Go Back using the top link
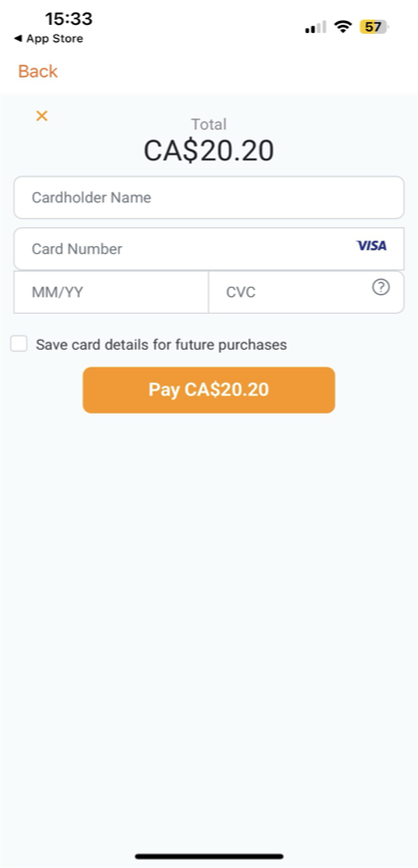 pos(38,72)
